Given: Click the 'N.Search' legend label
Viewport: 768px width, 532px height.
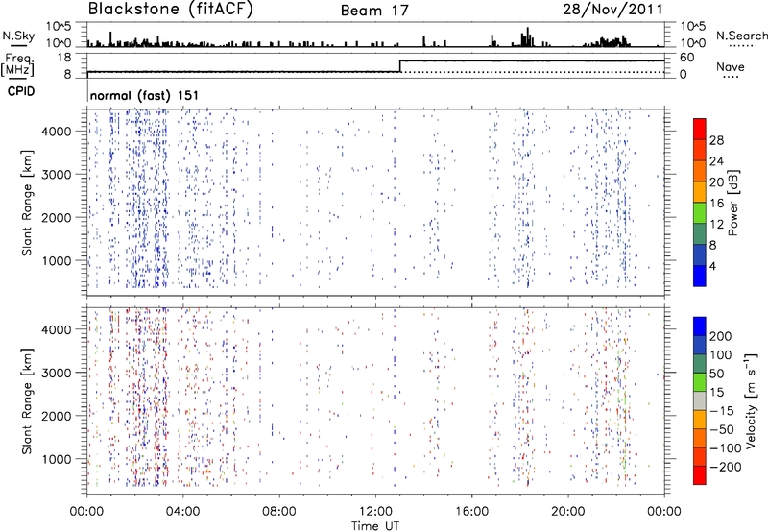Looking at the screenshot, I should (x=741, y=36).
